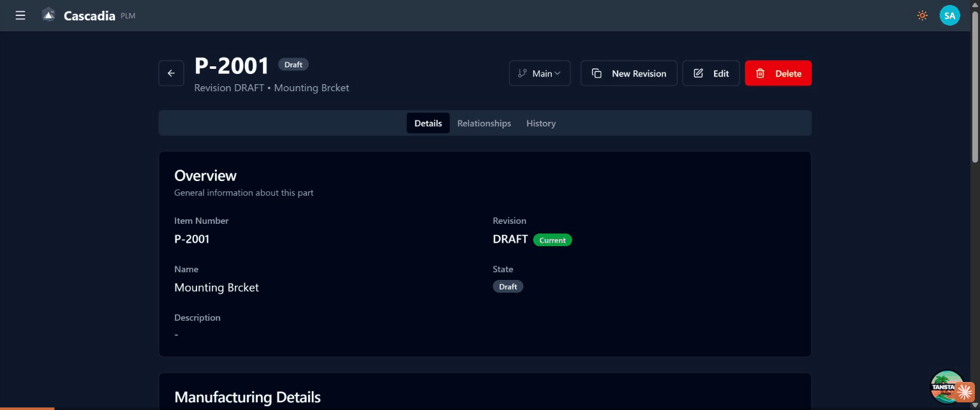Click the orange asterisk icon in the corner
The height and width of the screenshot is (410, 980).
pos(965,393)
